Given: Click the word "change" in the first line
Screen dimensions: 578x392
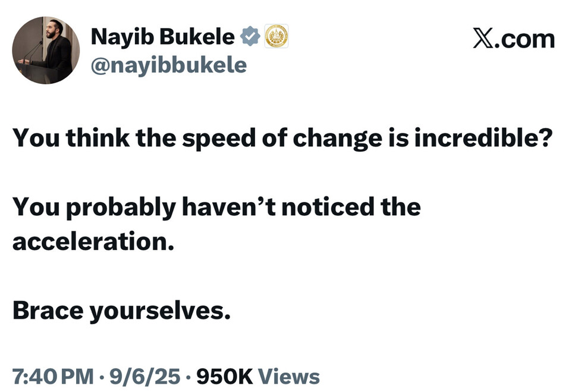Looking at the screenshot, I should point(333,138).
